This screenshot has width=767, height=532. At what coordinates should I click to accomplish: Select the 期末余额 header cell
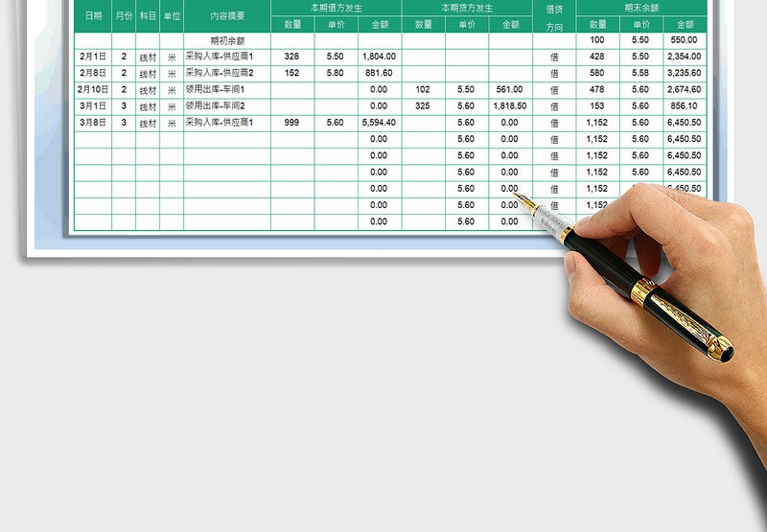(641, 8)
